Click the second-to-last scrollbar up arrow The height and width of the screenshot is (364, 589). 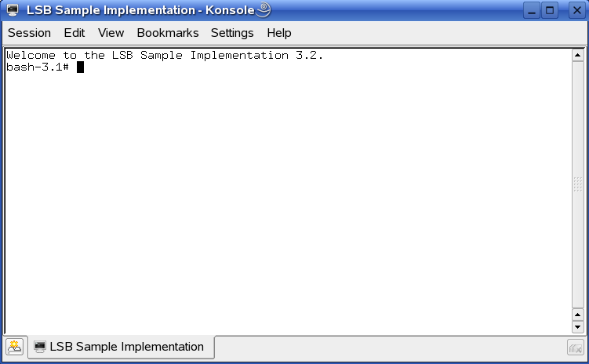pyautogui.click(x=578, y=315)
